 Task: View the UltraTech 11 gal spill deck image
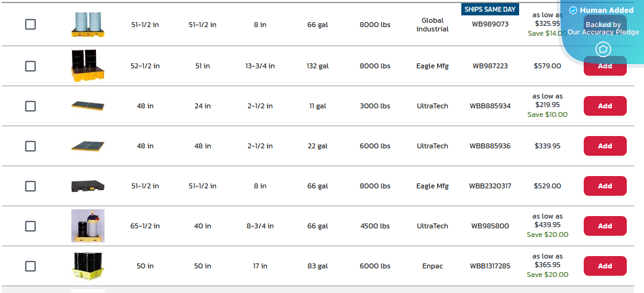(88, 106)
